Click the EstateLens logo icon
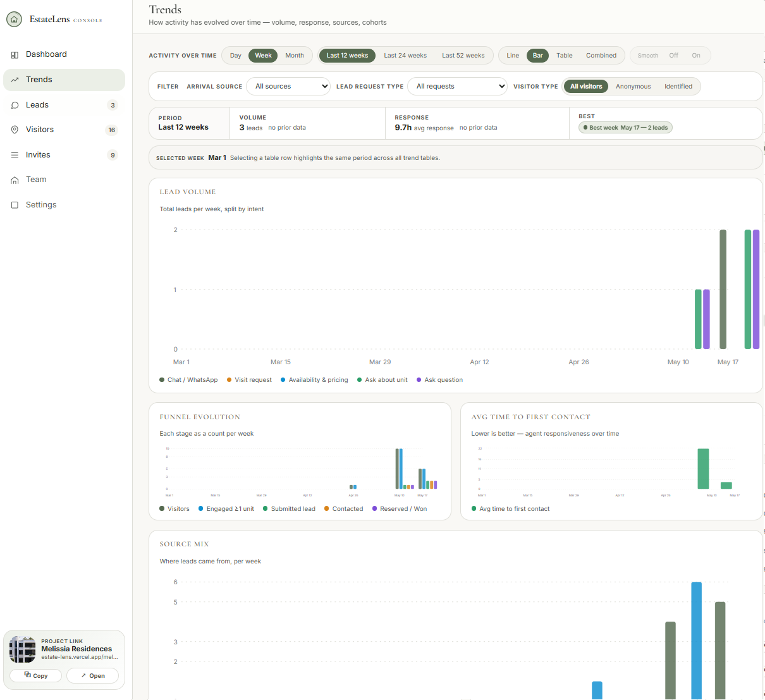The image size is (765, 700). coord(14,20)
